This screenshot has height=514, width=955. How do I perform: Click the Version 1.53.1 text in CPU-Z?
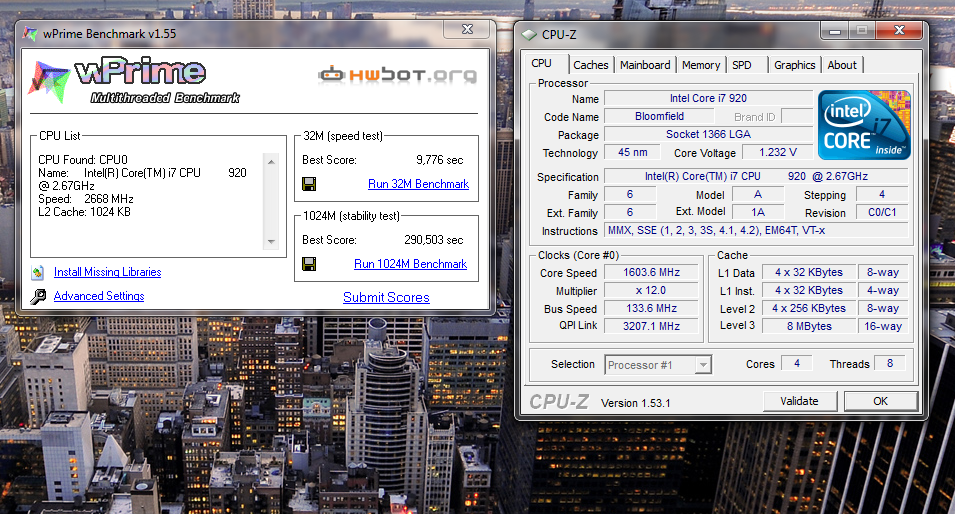click(x=635, y=403)
